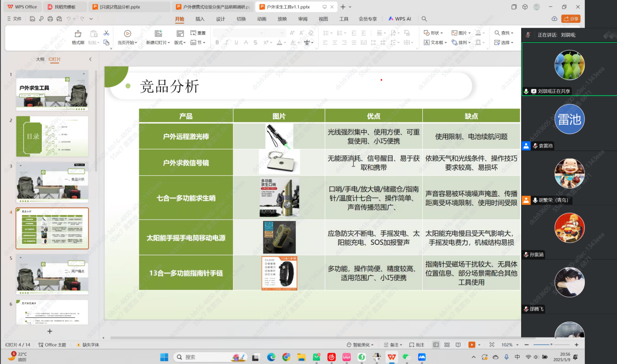This screenshot has width=617, height=364.
Task: Toggle notes pane (备注)
Action: 394,345
